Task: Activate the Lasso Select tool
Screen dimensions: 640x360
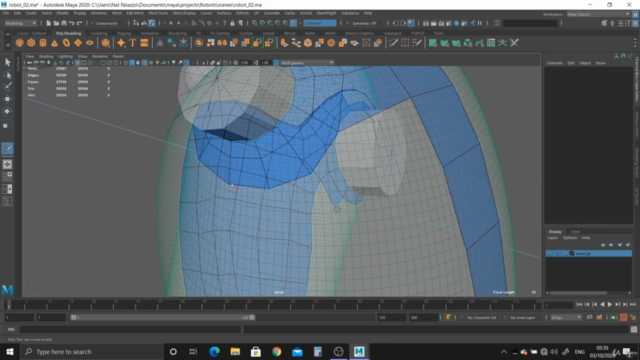Action: point(7,75)
